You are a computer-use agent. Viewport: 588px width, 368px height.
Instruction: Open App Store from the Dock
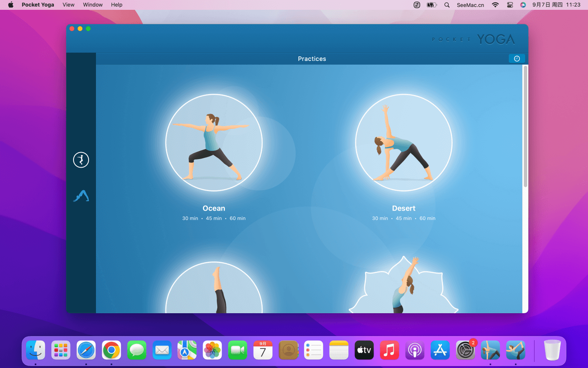[440, 350]
